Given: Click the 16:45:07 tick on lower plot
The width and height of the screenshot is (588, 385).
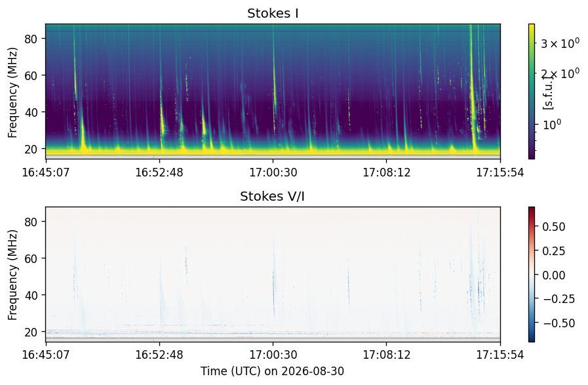Looking at the screenshot, I should [x=46, y=355].
